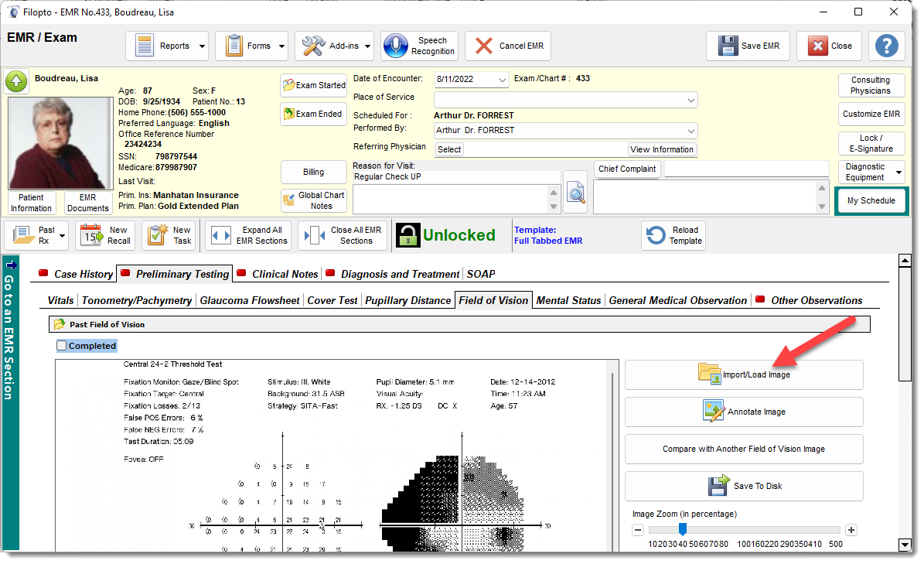This screenshot has width=924, height=564.
Task: Click the Consulting Physicians button
Action: click(x=871, y=85)
